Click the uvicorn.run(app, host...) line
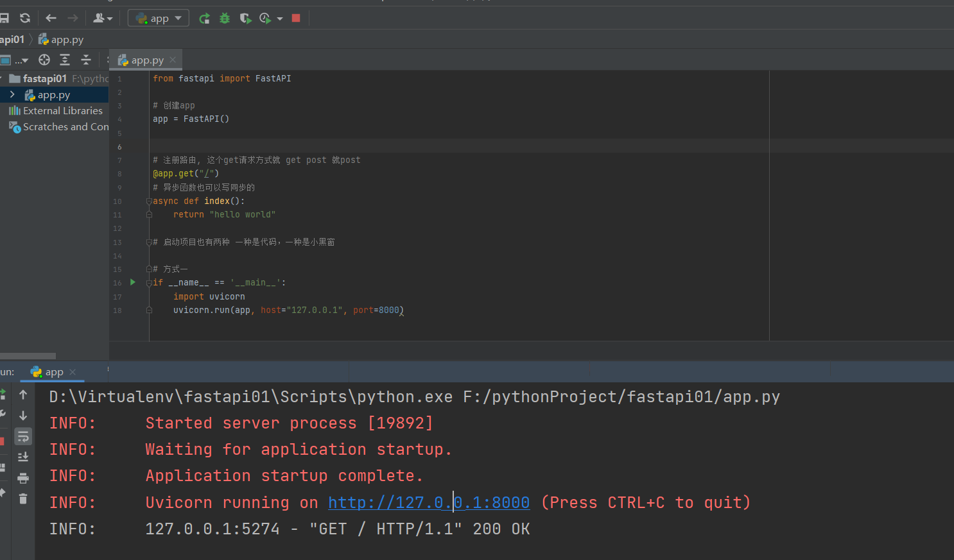 tap(288, 310)
